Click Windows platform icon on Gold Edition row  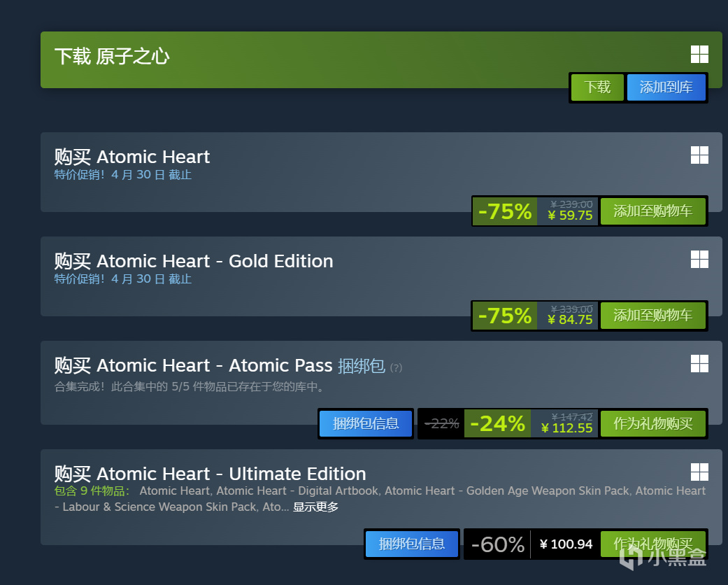click(699, 260)
